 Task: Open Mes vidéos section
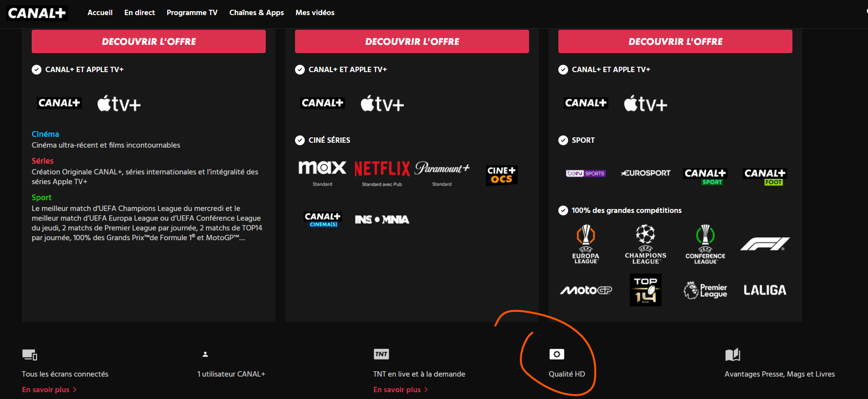315,13
